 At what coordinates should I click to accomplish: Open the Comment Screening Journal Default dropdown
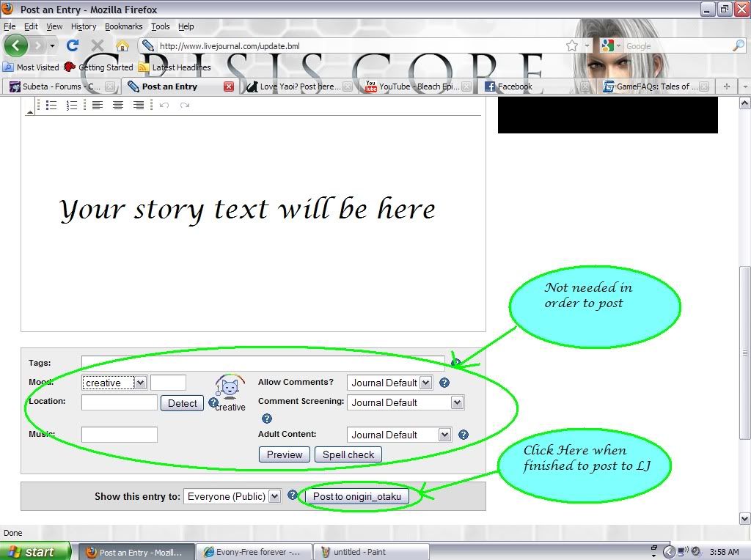[x=405, y=402]
